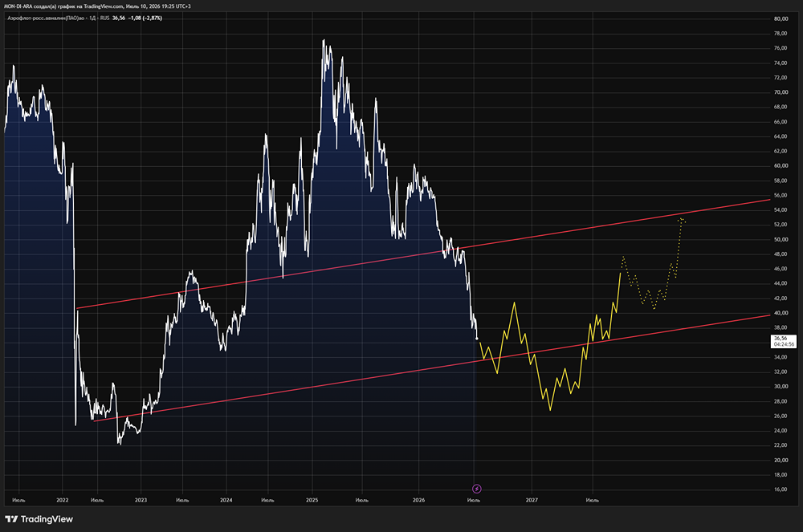Click the 2022 label on time axis
This screenshot has height=532, width=803.
(63, 500)
